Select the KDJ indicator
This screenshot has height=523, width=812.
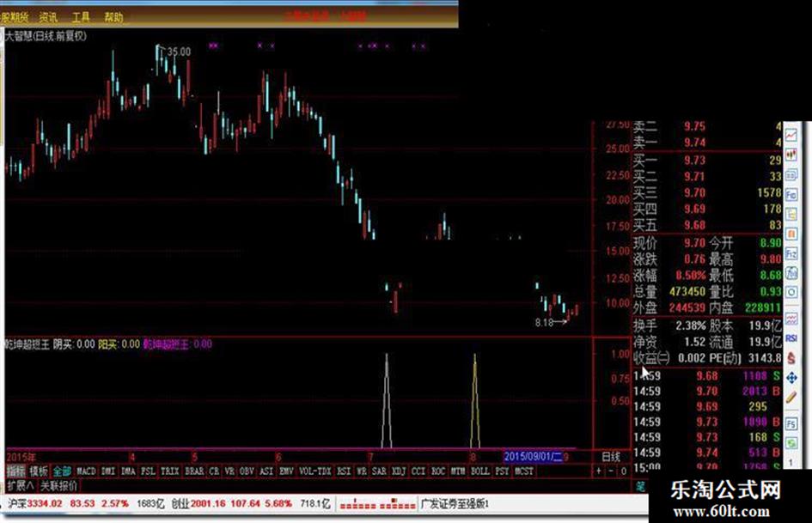point(399,471)
